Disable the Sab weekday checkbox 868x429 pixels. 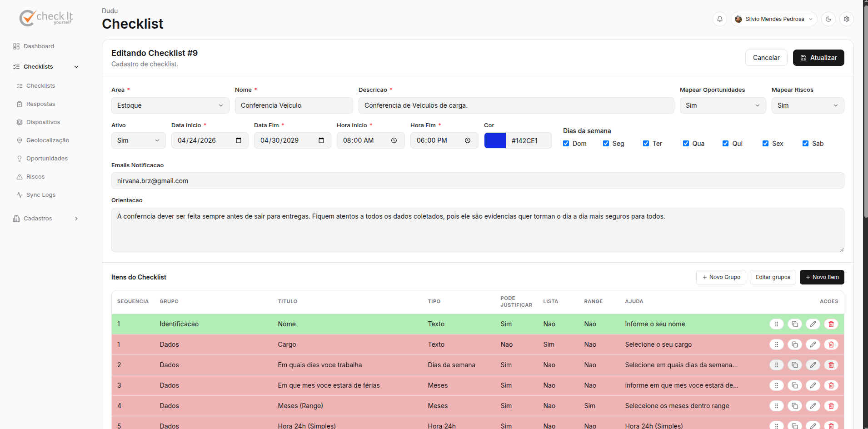click(806, 144)
